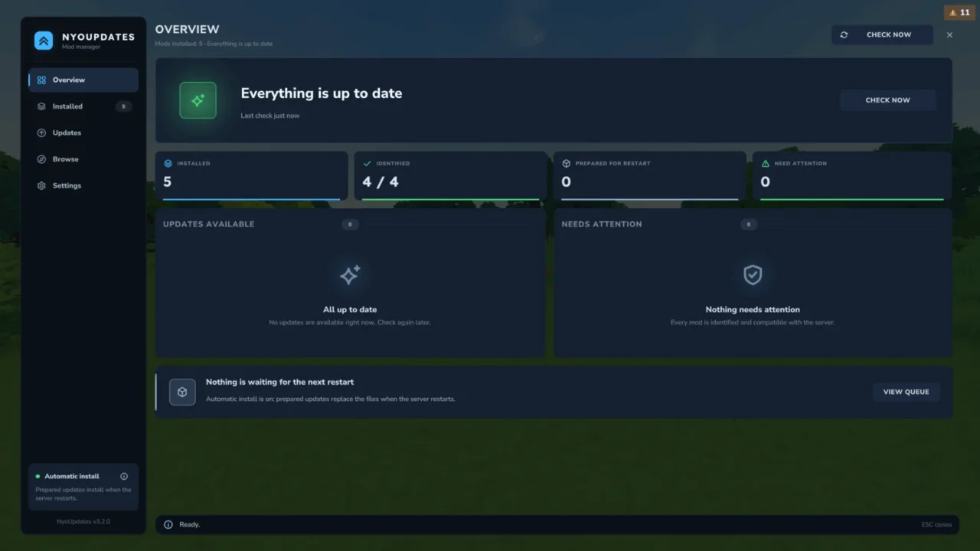Click 'No updates are available right now' message
The height and width of the screenshot is (551, 980).
(x=350, y=323)
